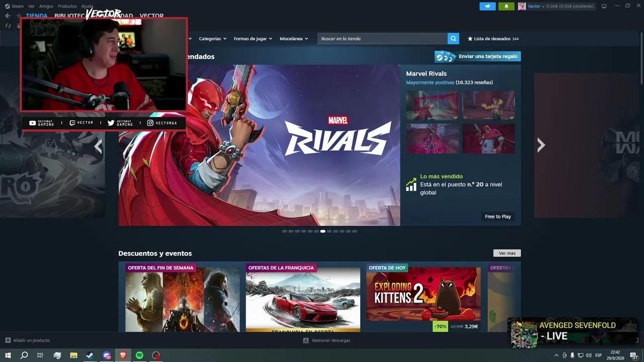Click the Steam taskbar icon
Screen dimensions: 644x362
90,355
